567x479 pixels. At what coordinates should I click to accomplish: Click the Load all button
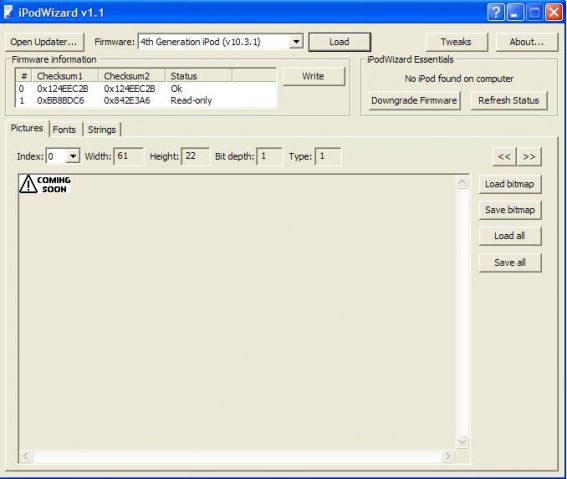coord(510,236)
